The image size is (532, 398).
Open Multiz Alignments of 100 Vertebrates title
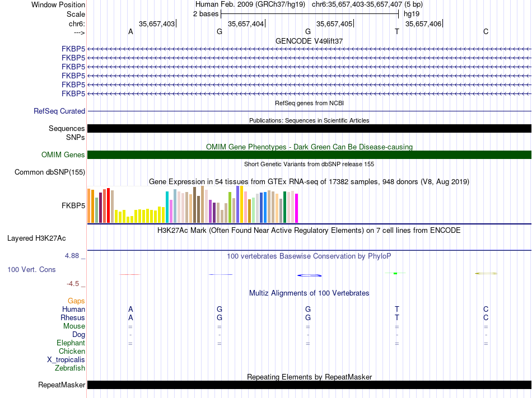point(309,293)
